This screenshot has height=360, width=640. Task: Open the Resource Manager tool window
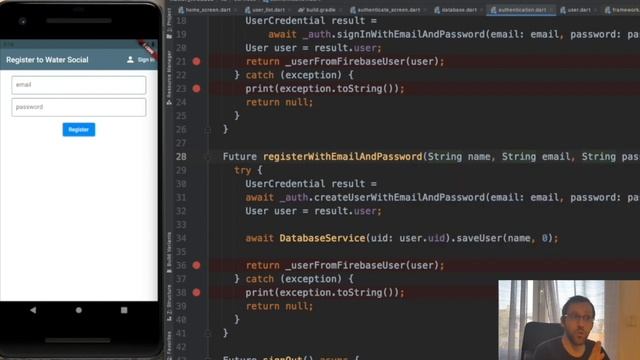pyautogui.click(x=169, y=78)
